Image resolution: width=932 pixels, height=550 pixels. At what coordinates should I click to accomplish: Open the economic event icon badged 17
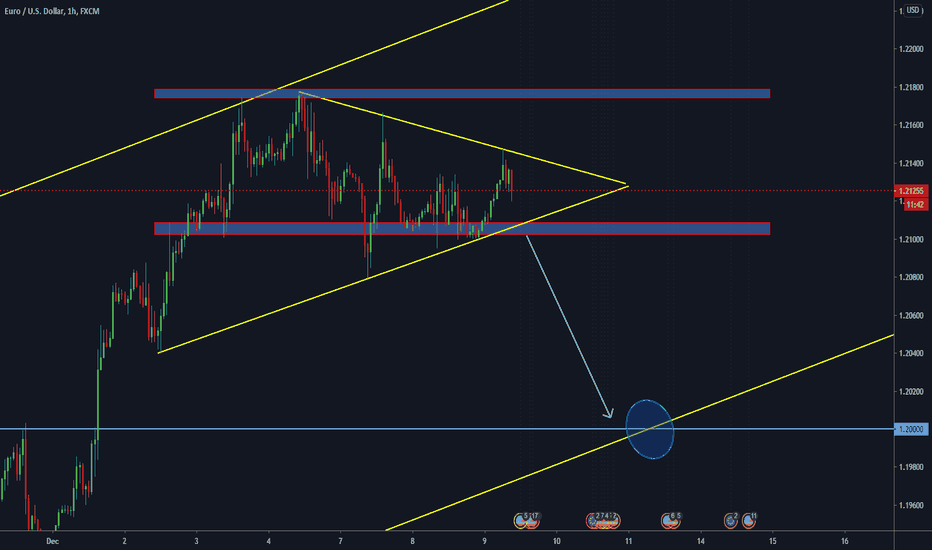point(531,521)
